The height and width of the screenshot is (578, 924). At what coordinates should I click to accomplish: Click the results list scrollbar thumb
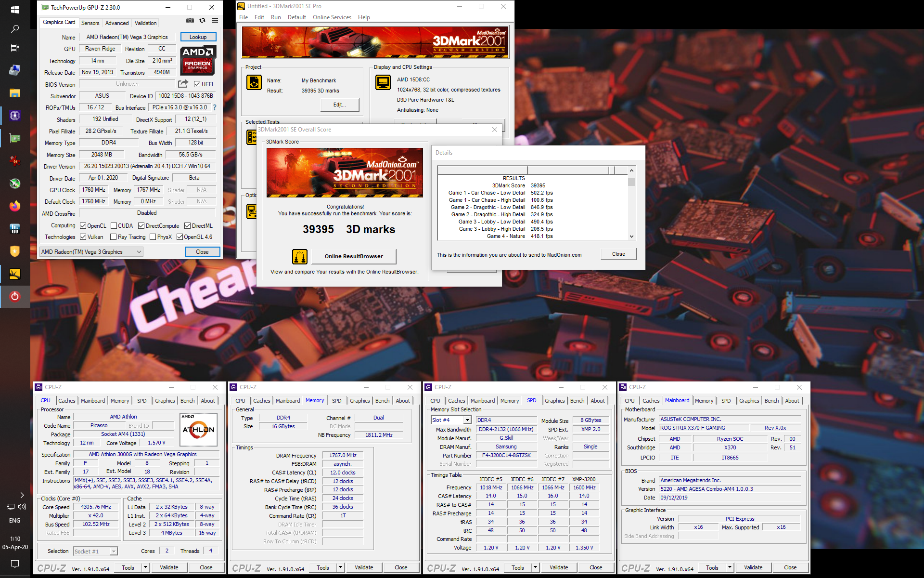pos(631,181)
